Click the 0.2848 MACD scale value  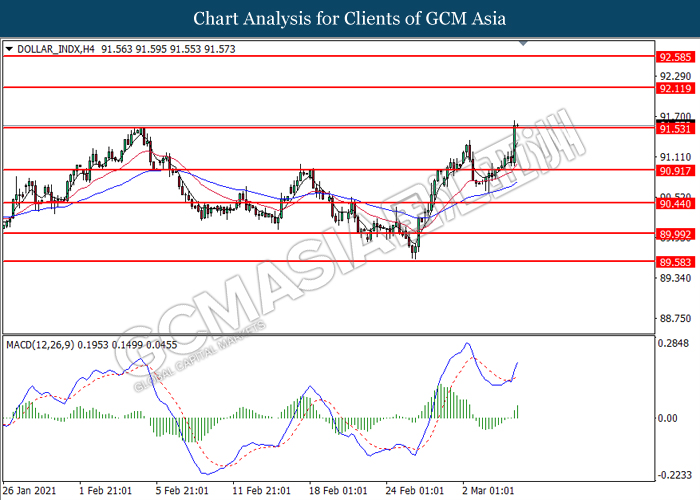point(673,344)
